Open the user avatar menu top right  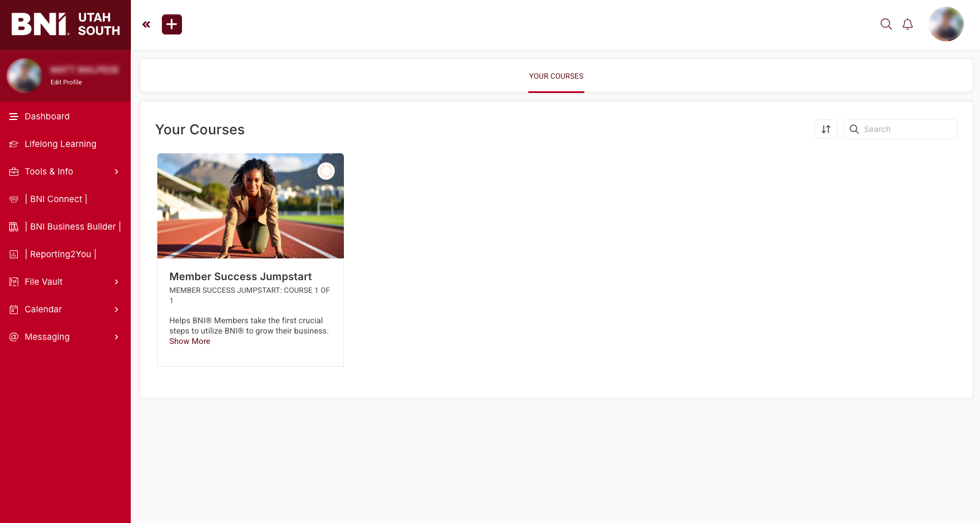pyautogui.click(x=946, y=24)
